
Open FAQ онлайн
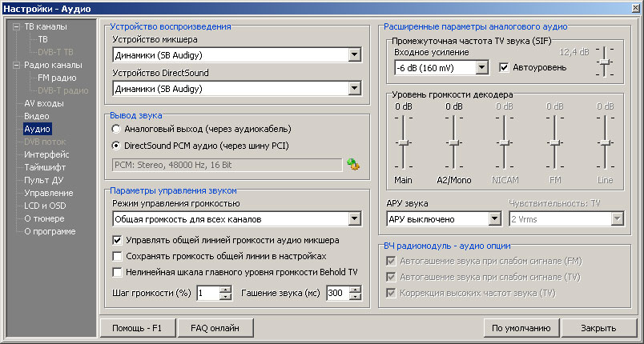(x=215, y=328)
